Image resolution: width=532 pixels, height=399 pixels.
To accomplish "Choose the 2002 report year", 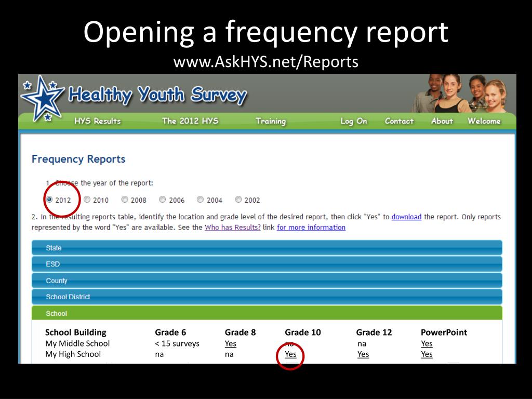I will (x=238, y=199).
